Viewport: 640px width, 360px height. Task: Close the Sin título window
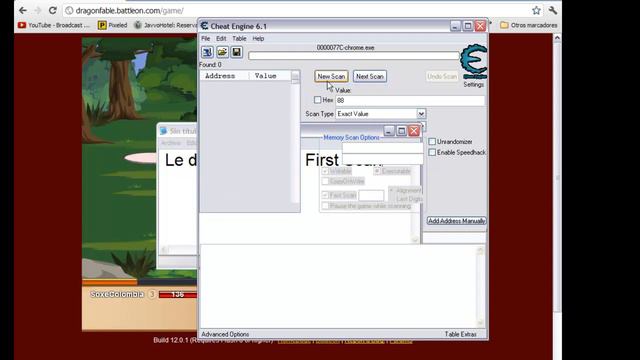coord(414,131)
